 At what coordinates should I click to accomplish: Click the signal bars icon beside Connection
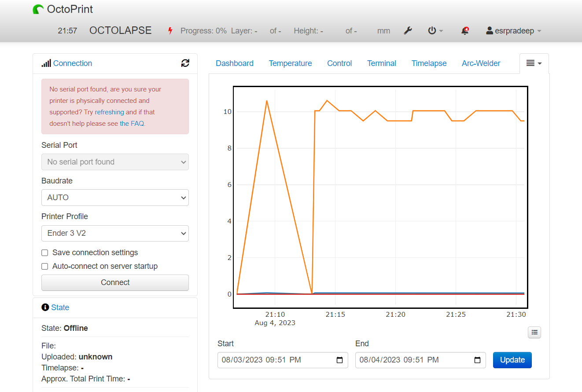[46, 63]
